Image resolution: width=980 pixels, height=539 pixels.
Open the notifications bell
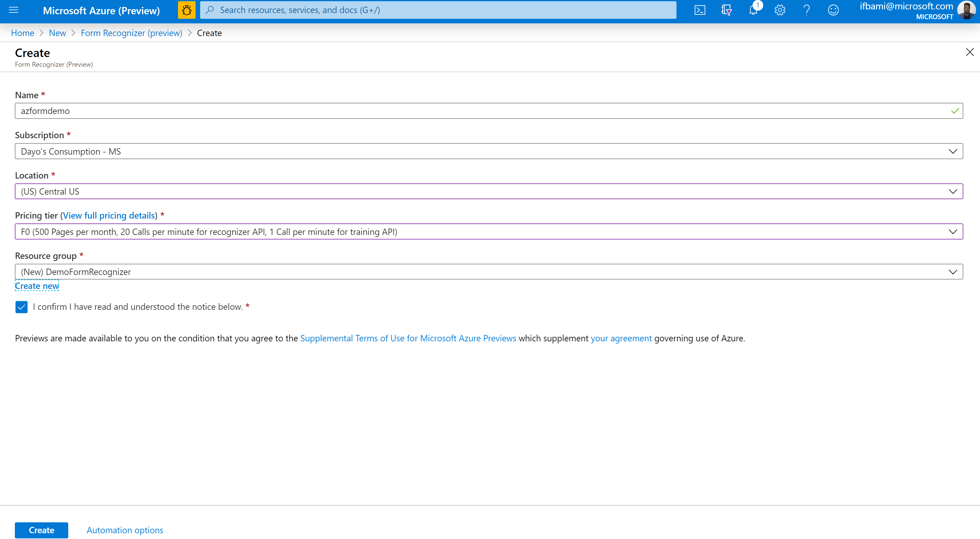coord(753,10)
